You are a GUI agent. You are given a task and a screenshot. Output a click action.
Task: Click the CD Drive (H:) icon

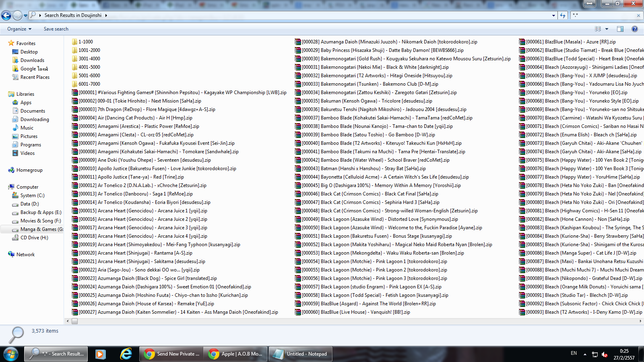16,238
